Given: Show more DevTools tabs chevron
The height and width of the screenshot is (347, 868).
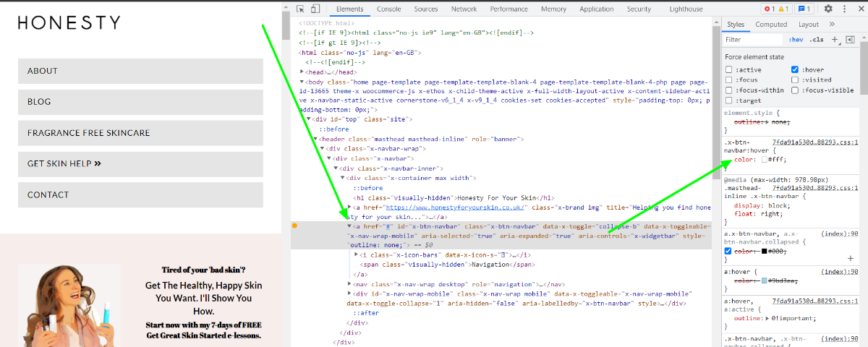Looking at the screenshot, I should pos(833,25).
